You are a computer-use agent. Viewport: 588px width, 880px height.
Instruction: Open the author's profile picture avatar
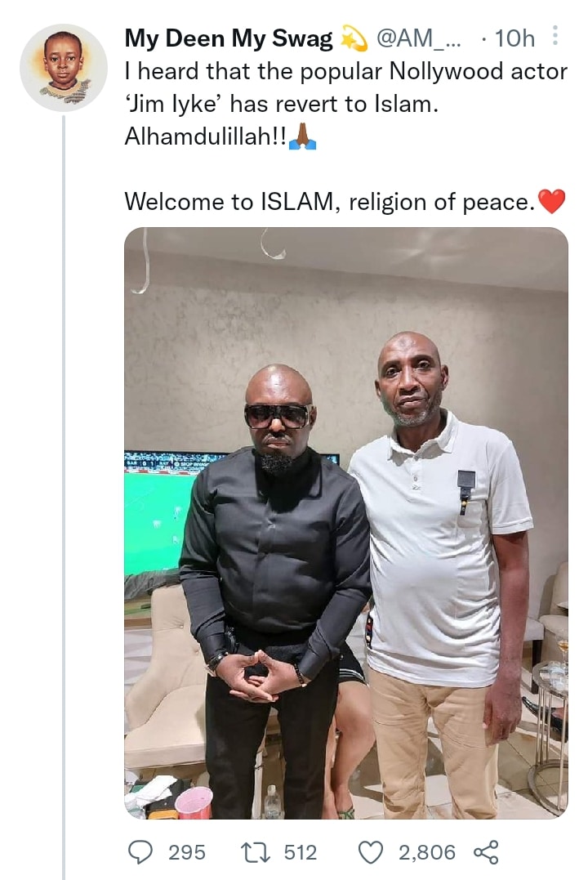pyautogui.click(x=63, y=67)
